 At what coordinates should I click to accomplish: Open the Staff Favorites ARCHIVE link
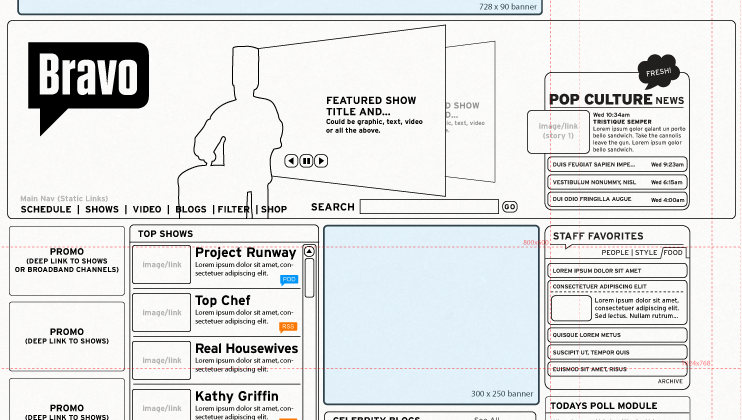tap(670, 381)
